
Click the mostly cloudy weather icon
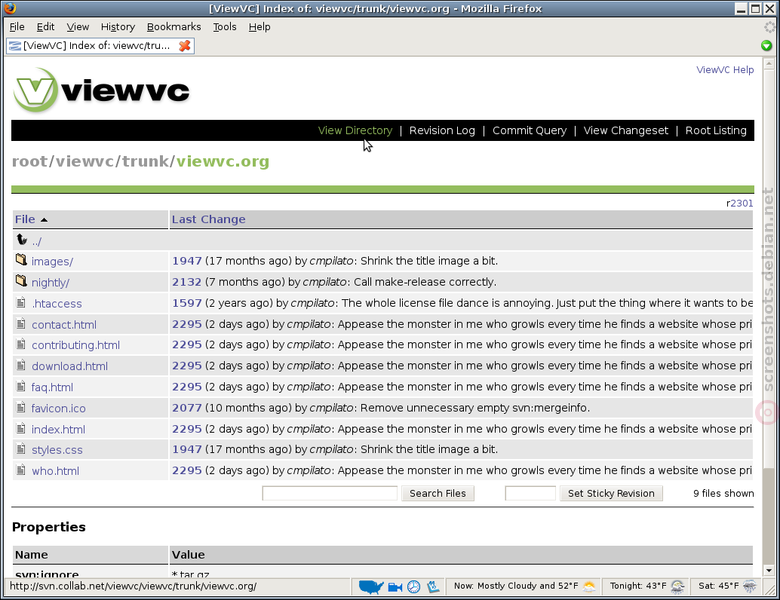(x=589, y=587)
